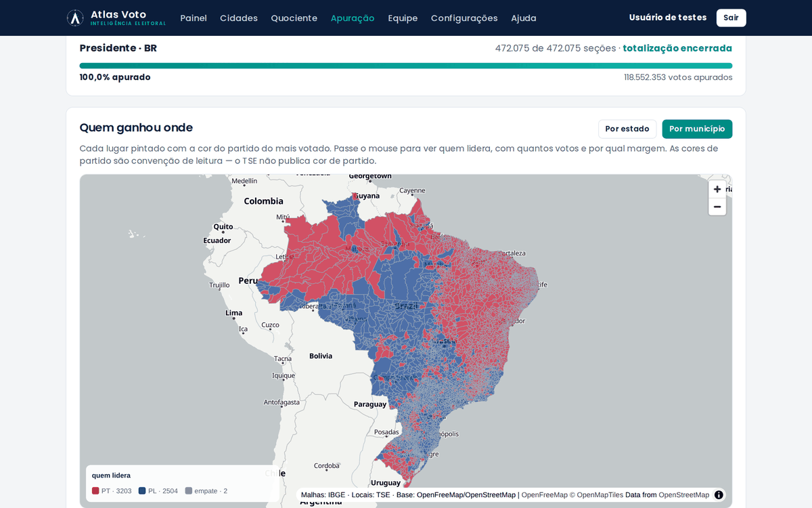Click the '100,0% apurado' text
Viewport: 812px width, 508px height.
[115, 77]
